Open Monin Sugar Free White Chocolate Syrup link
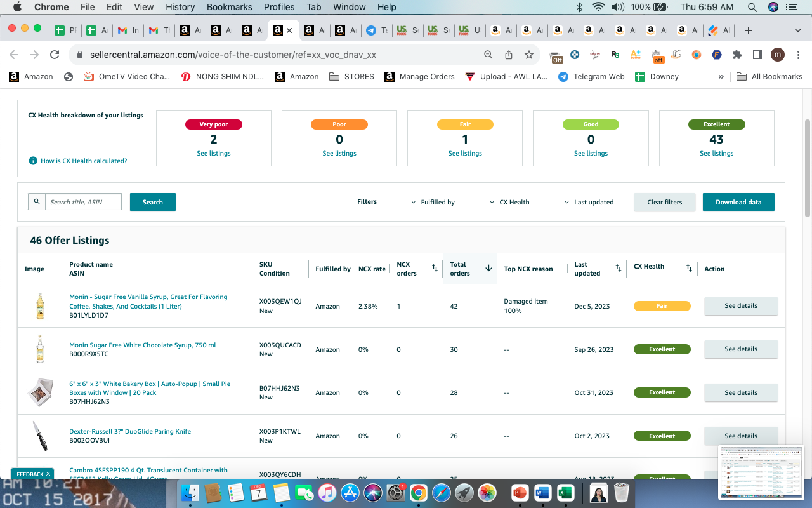Screen dimensions: 812x508 coord(143,345)
